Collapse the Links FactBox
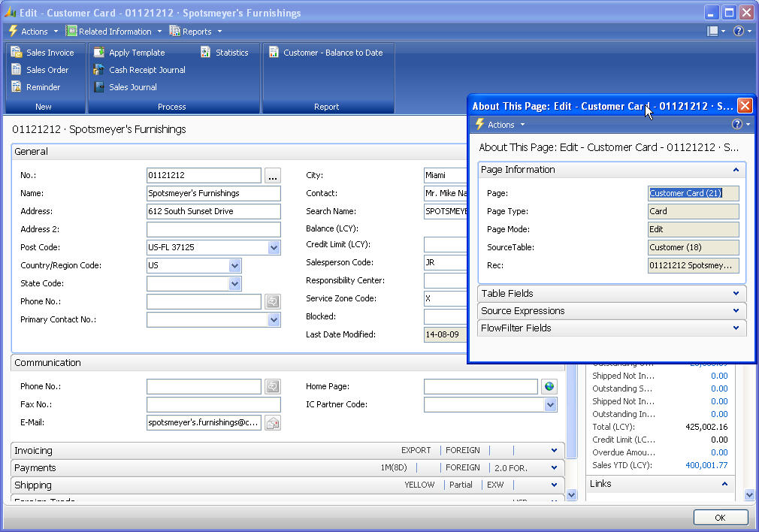Viewport: 759px width, 532px height. [x=724, y=484]
